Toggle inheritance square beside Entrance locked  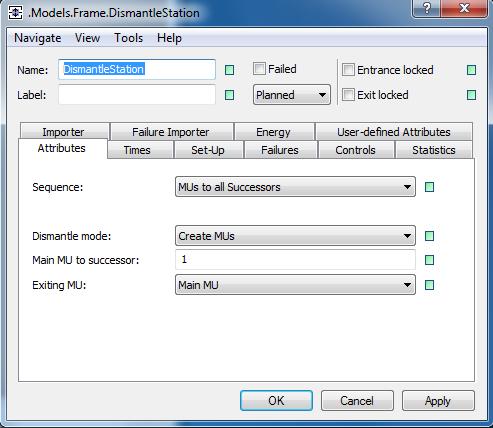(471, 70)
